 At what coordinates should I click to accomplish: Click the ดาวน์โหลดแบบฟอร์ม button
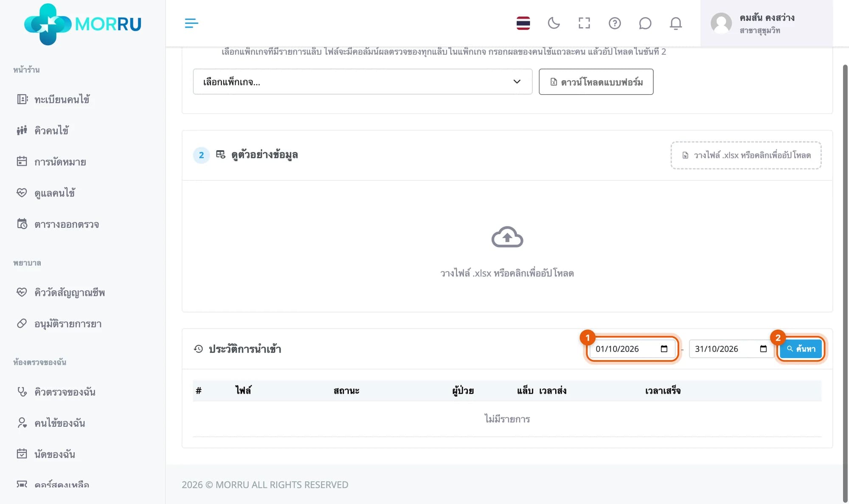click(x=596, y=81)
